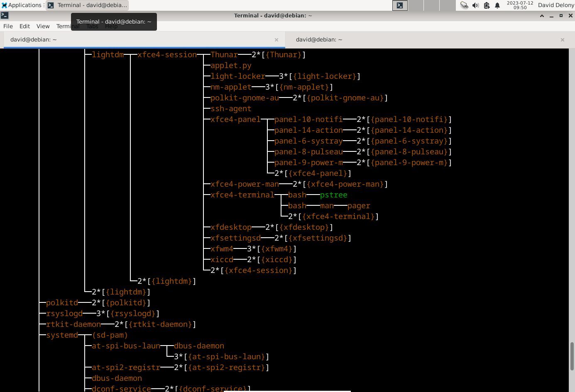Viewport: 575px width, 392px height.
Task: Switch to the second david@debian terminal tab
Action: pyautogui.click(x=319, y=40)
